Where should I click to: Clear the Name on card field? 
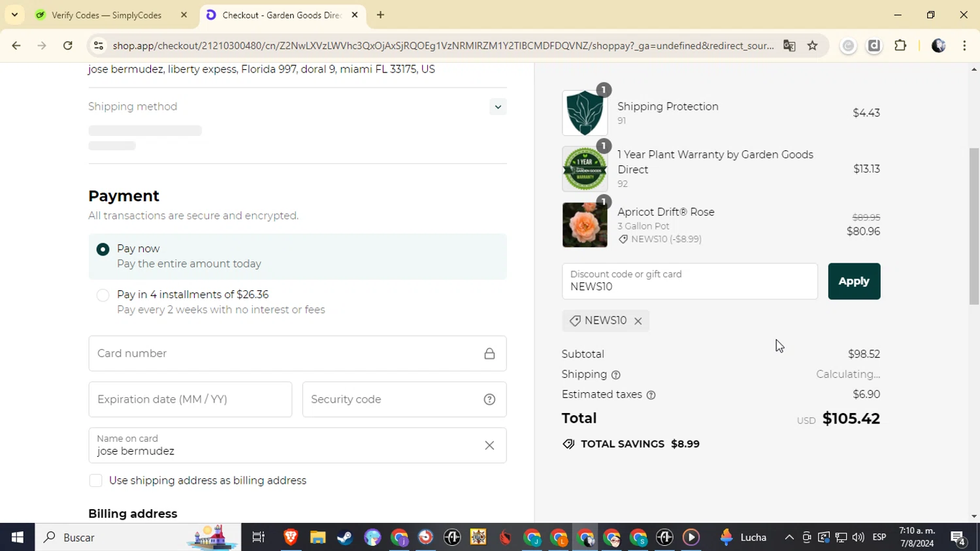[489, 445]
